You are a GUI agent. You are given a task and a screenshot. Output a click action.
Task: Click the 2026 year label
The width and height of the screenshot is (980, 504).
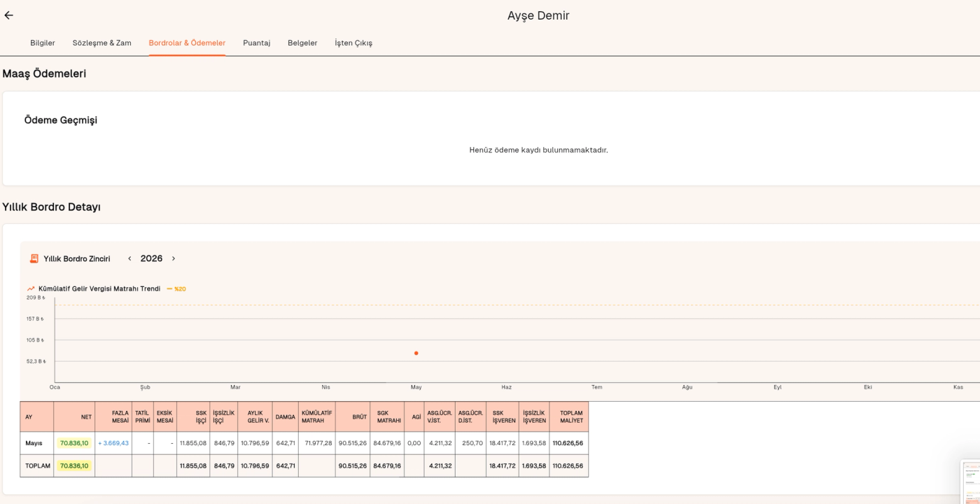click(x=151, y=258)
